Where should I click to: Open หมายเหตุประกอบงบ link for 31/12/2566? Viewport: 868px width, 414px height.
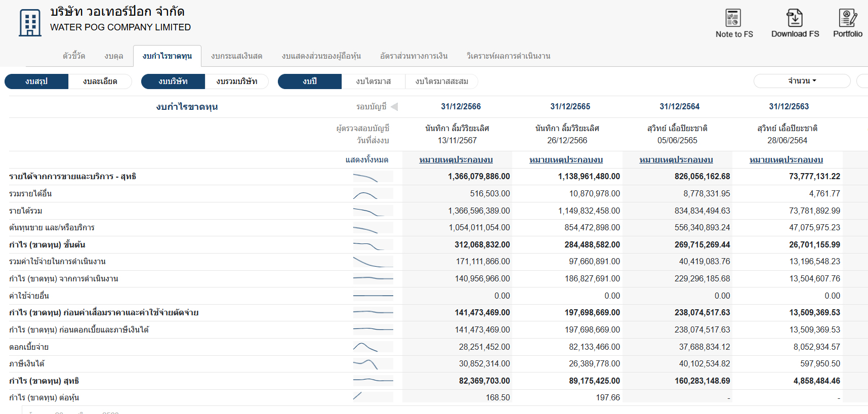(456, 160)
